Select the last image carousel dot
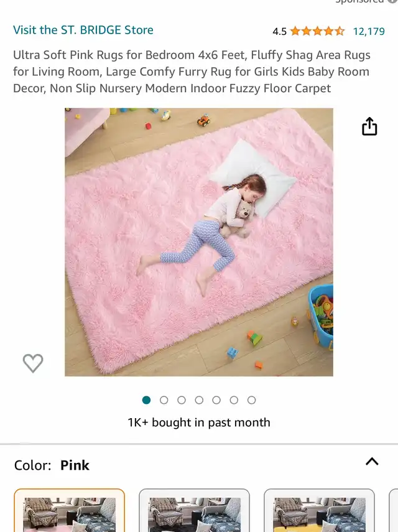Image resolution: width=398 pixels, height=532 pixels. tap(251, 400)
